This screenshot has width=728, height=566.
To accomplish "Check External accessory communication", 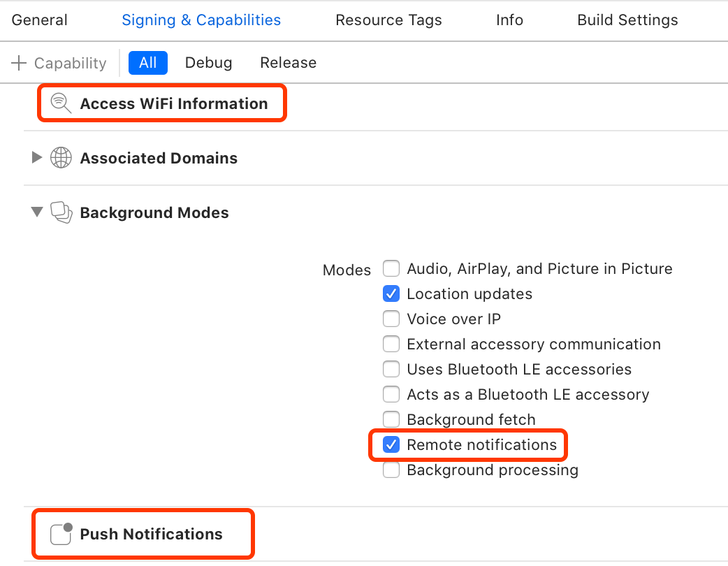I will [391, 344].
